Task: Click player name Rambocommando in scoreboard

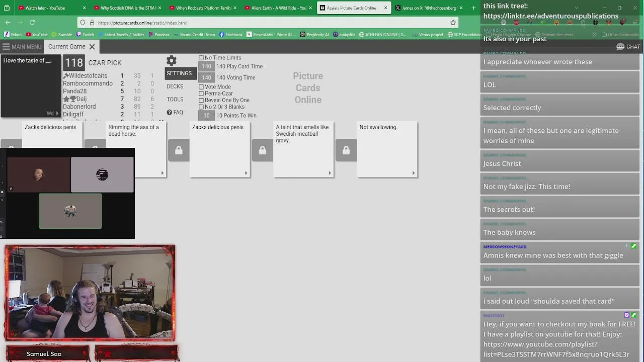Action: pyautogui.click(x=88, y=83)
